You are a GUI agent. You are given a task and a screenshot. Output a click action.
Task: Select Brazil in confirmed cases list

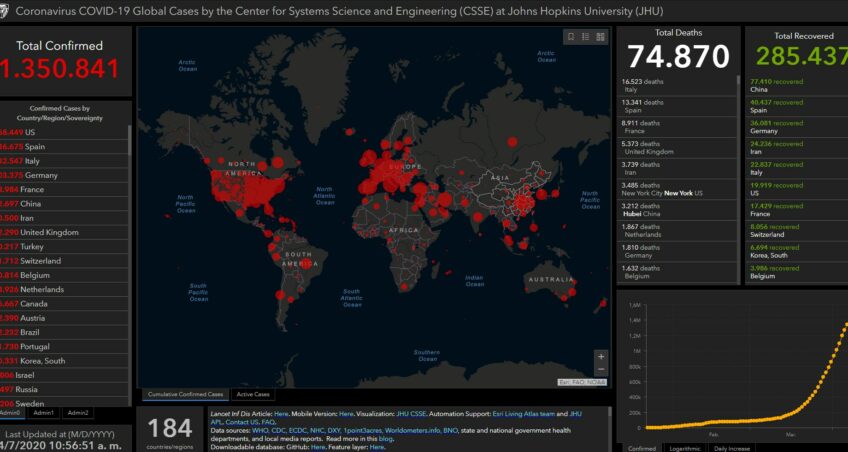(x=64, y=332)
